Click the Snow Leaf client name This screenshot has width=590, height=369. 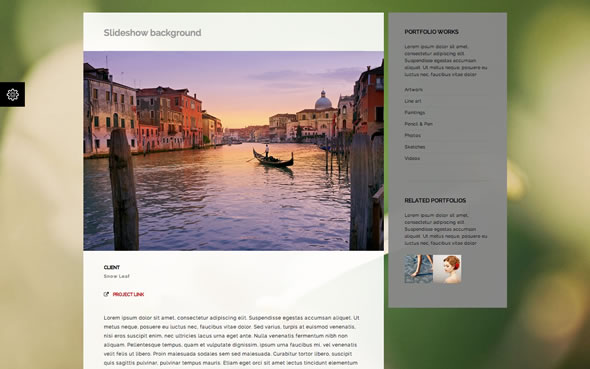click(x=117, y=276)
